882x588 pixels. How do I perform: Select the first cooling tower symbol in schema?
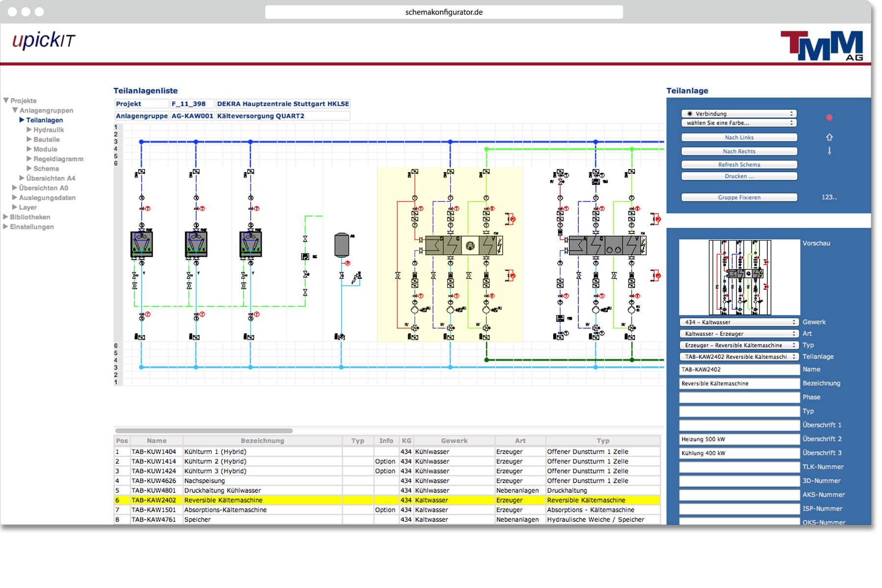click(x=142, y=244)
